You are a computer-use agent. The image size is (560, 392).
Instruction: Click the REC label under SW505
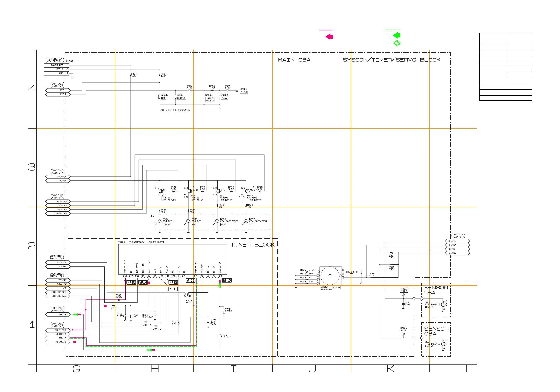163,98
